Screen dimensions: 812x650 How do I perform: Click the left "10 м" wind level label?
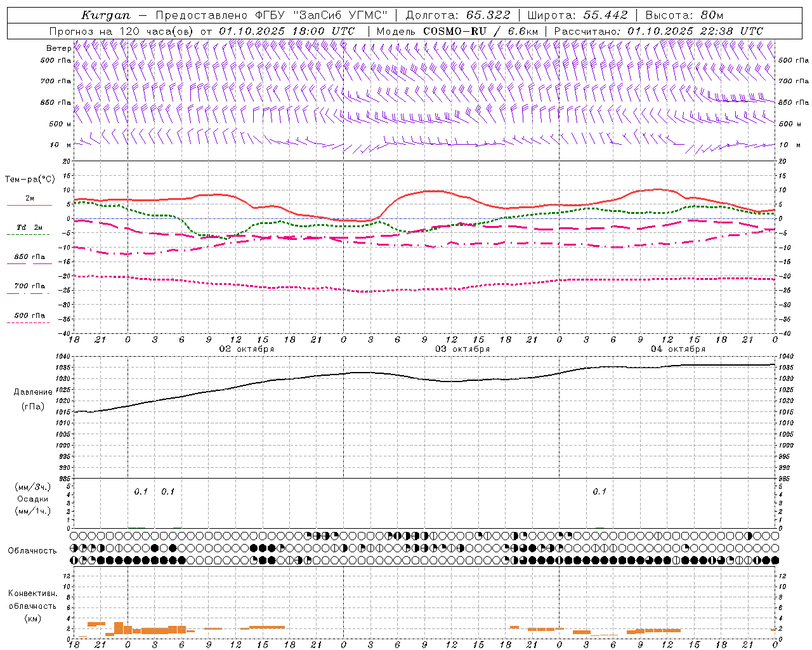tap(61, 145)
